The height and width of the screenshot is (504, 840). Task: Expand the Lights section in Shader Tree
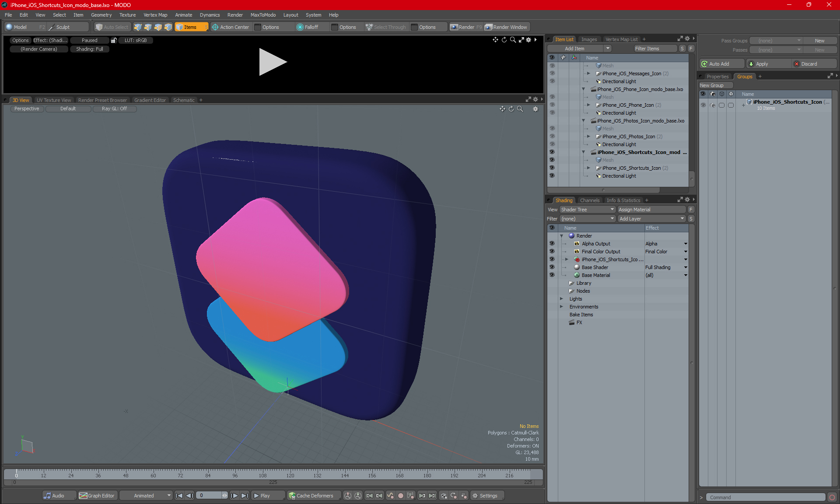[561, 299]
